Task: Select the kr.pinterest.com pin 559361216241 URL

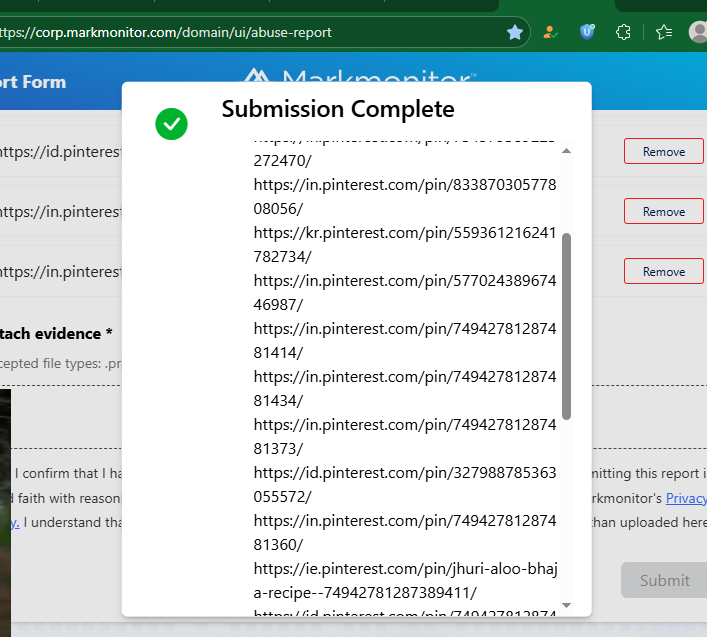Action: pyautogui.click(x=404, y=245)
